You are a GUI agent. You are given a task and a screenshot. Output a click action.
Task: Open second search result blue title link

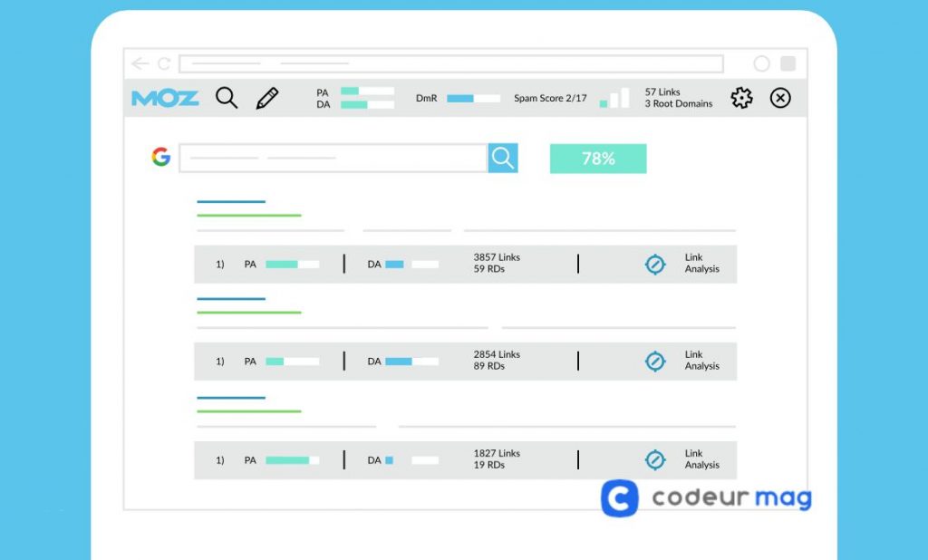click(x=231, y=299)
